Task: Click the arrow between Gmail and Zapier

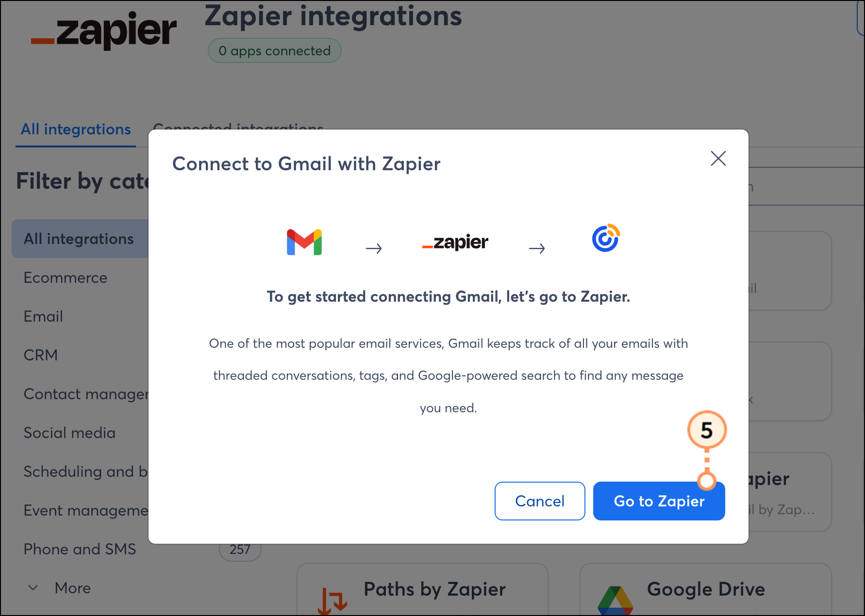Action: click(x=374, y=248)
